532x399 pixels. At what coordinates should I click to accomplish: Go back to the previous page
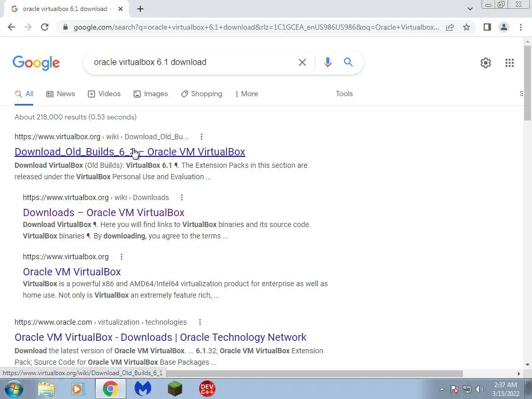coord(11,27)
